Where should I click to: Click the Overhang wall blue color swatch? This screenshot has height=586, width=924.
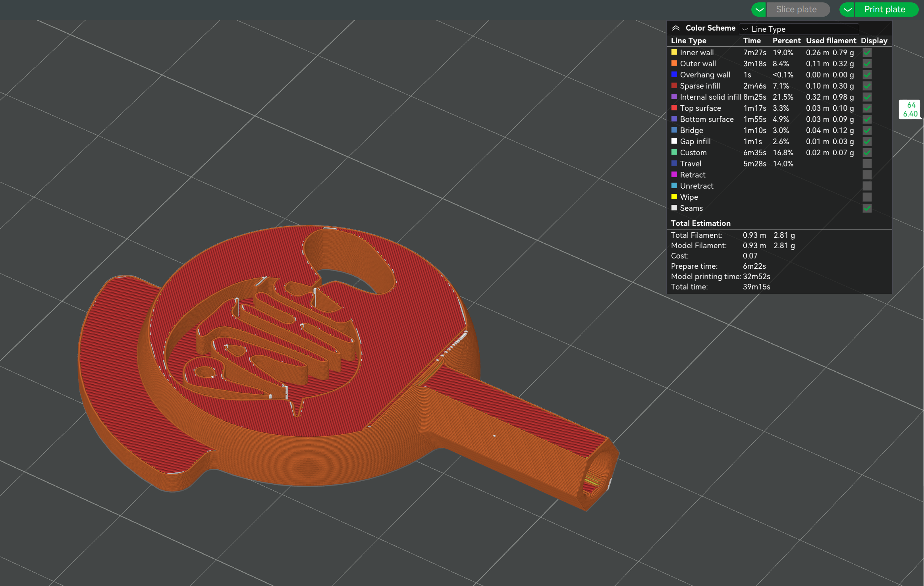[x=674, y=74]
